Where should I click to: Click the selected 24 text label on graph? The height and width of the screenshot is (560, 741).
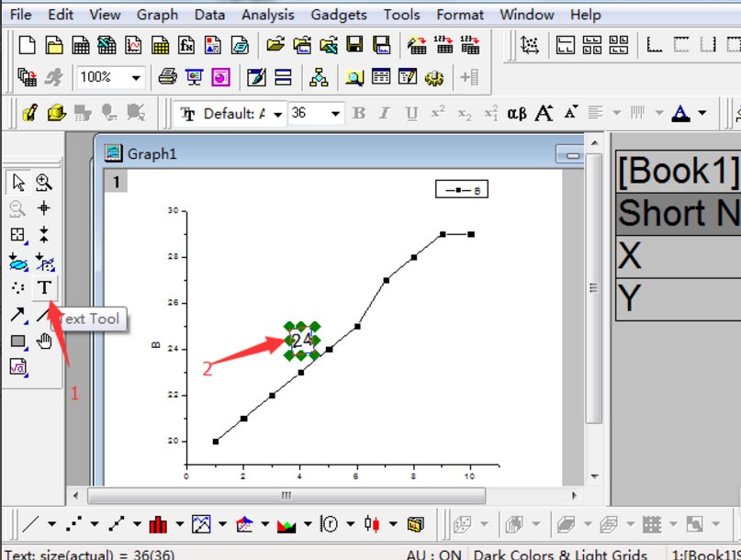click(302, 341)
